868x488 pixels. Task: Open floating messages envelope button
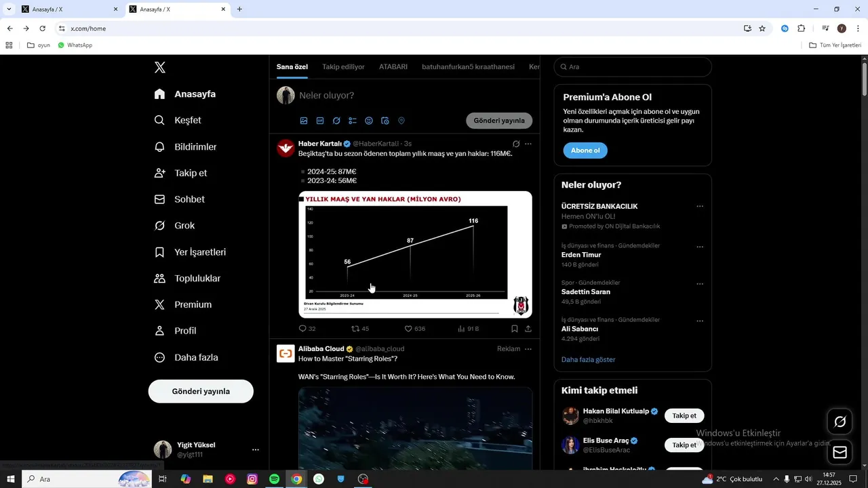(840, 452)
